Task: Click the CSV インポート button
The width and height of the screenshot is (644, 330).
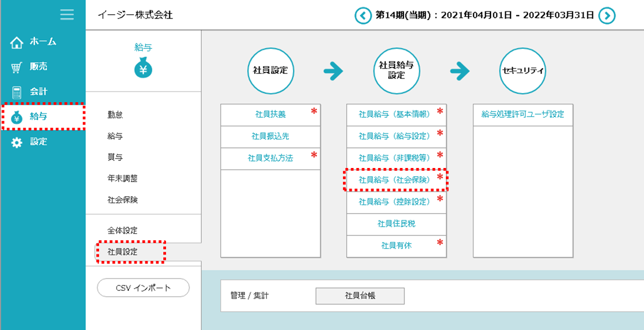Action: pos(143,288)
